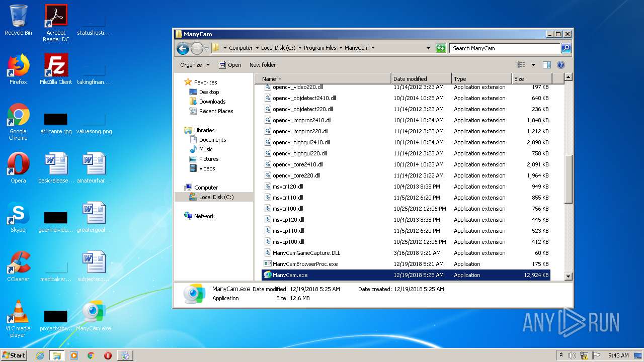Expand the address bar history dropdown
644x362 pixels.
pos(428,48)
